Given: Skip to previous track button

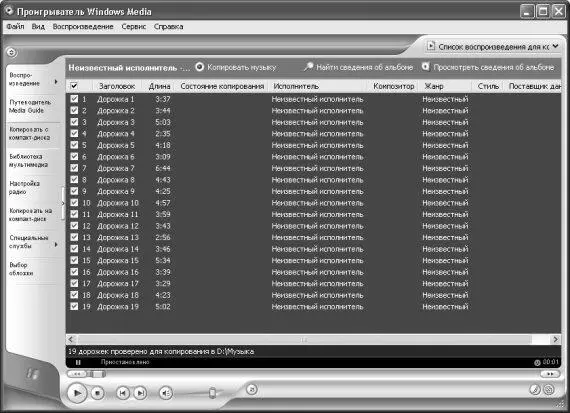Looking at the screenshot, I should click(123, 393).
